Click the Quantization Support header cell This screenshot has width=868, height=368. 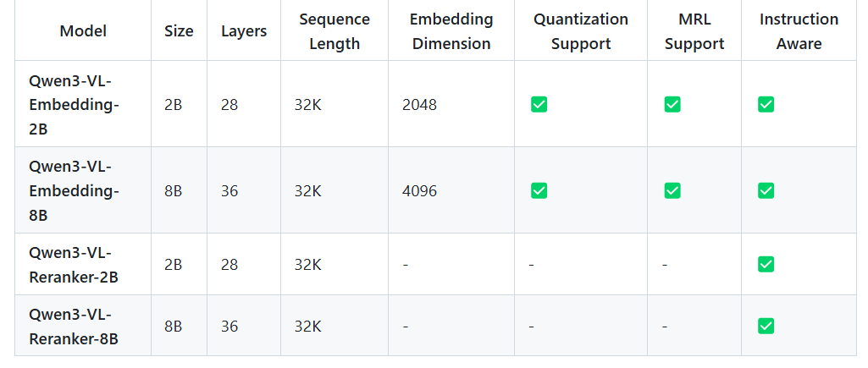point(580,31)
